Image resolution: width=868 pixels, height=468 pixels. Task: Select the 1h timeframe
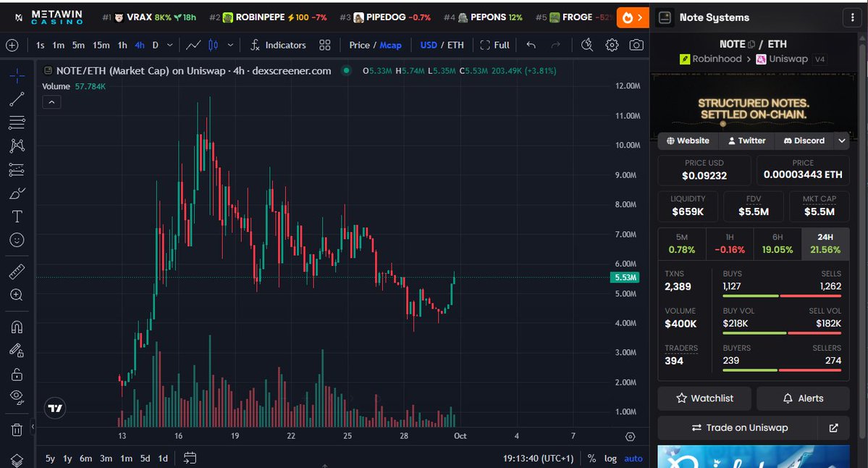tap(122, 46)
